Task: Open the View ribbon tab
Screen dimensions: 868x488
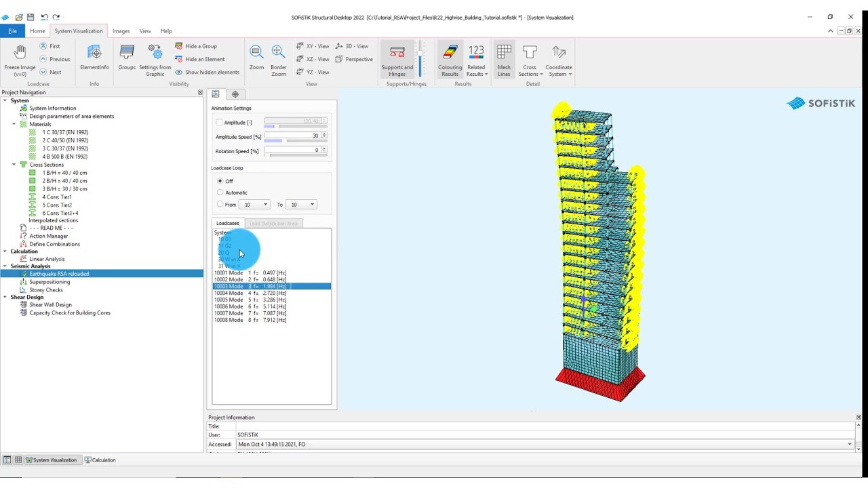Action: [x=145, y=31]
